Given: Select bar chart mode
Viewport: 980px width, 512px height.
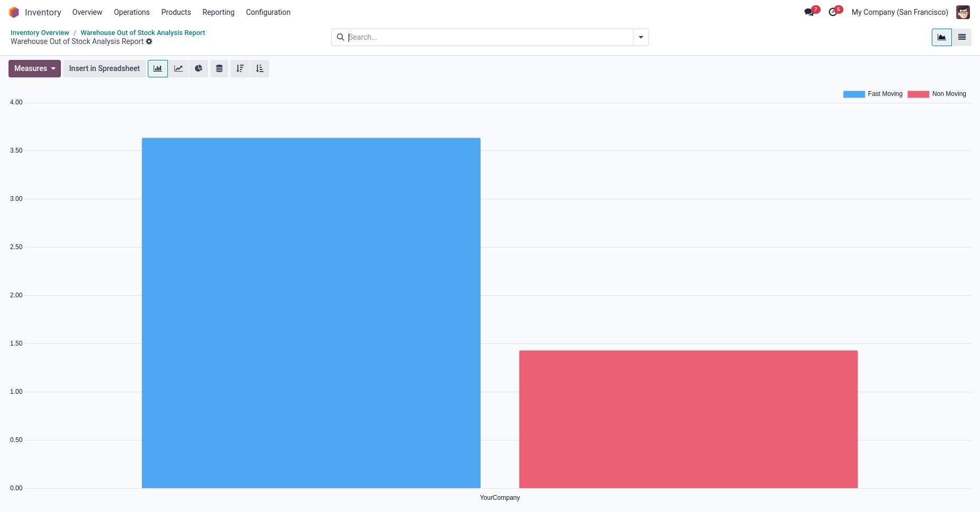Looking at the screenshot, I should (x=158, y=68).
